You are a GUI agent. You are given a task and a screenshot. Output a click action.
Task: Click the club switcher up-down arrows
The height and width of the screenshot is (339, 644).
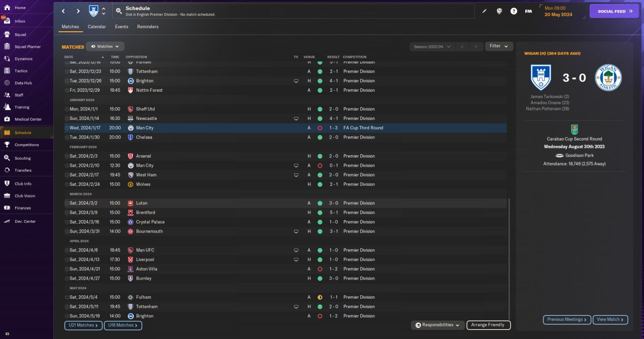[104, 11]
